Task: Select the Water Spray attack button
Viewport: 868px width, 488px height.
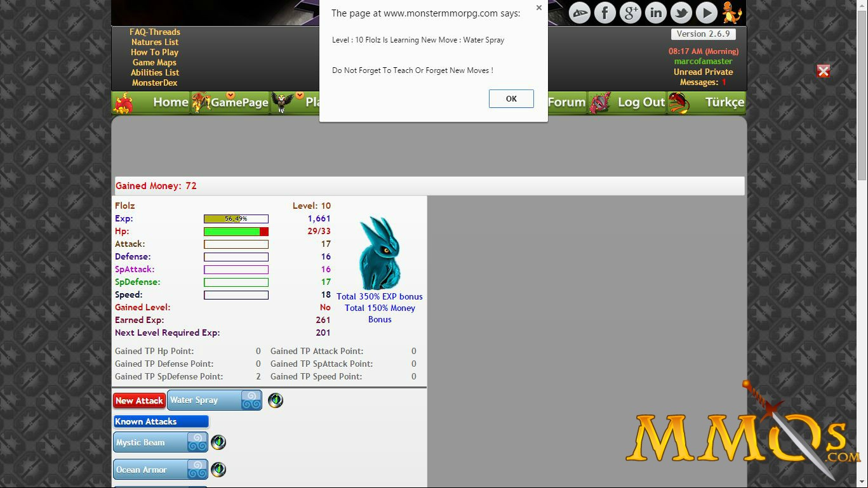Action: pos(215,400)
